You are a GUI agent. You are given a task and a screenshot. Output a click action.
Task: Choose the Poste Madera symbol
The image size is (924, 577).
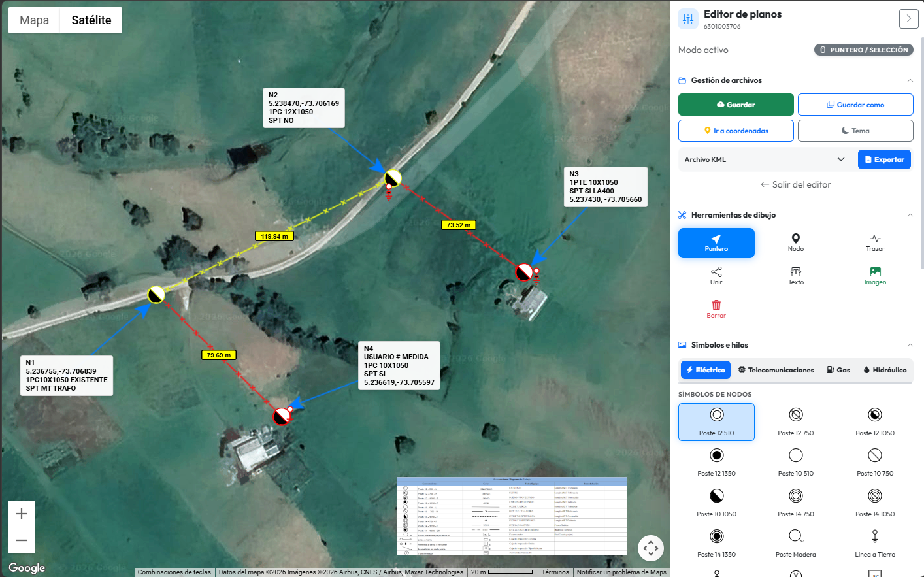pos(795,544)
